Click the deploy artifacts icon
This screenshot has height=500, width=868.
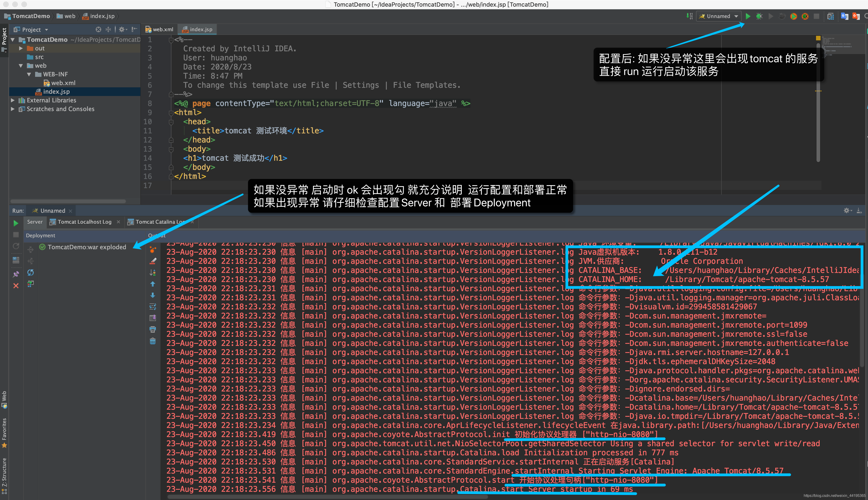[31, 284]
